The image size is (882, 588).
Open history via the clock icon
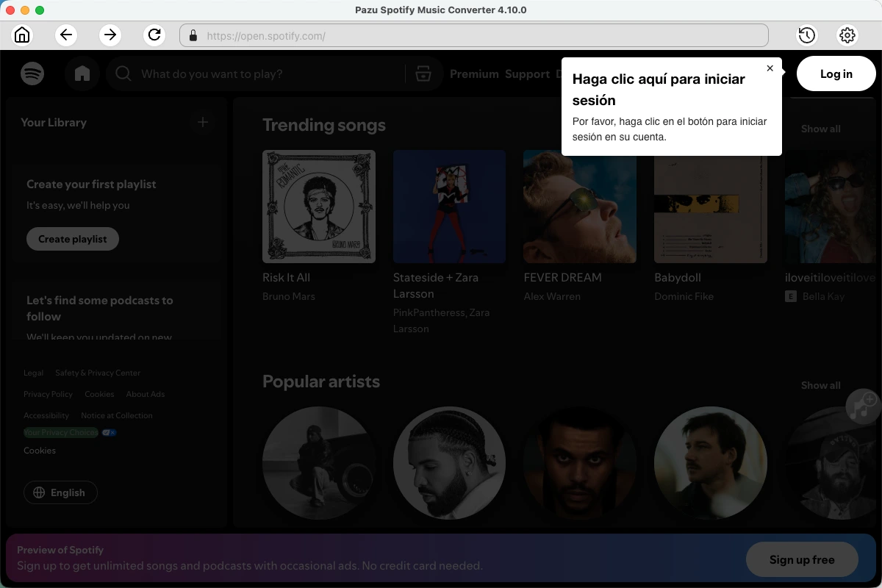[806, 35]
